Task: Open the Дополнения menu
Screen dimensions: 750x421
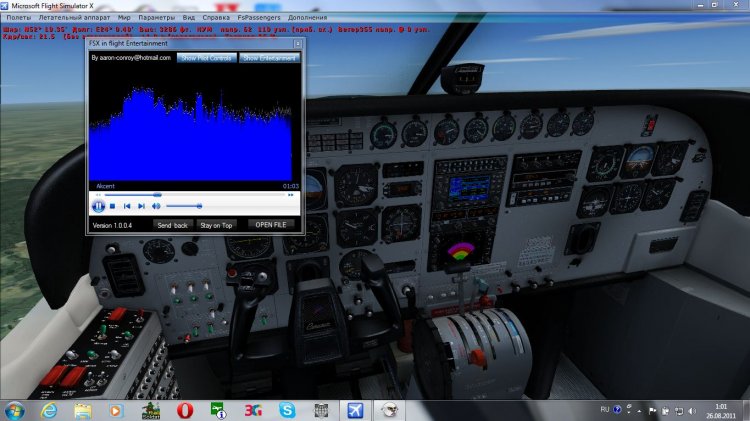Action: (x=307, y=17)
